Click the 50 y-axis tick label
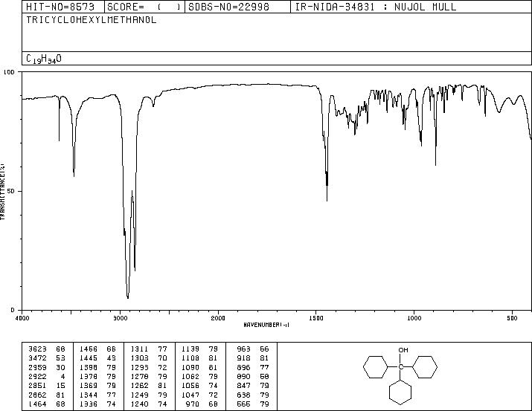Image resolution: width=532 pixels, height=411 pixels. click(x=11, y=191)
